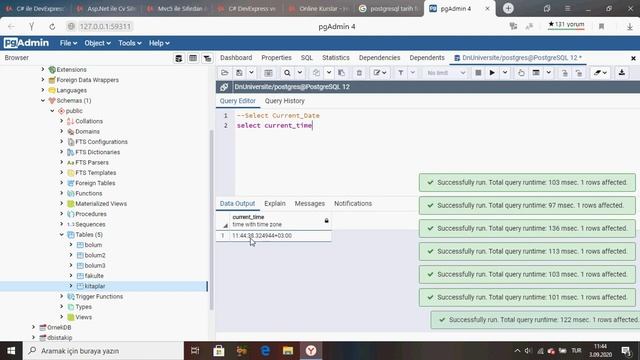
Task: Open the Find options dropdown arrow
Action: click(300, 73)
